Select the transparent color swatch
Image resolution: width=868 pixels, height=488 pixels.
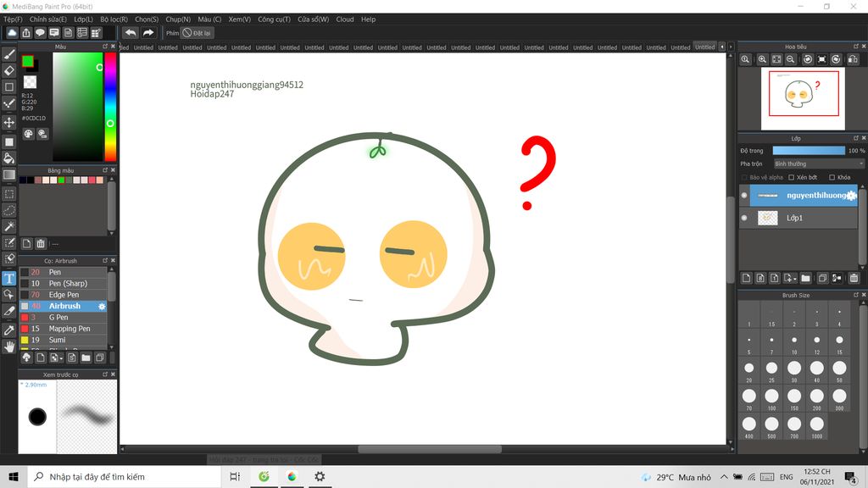30,82
